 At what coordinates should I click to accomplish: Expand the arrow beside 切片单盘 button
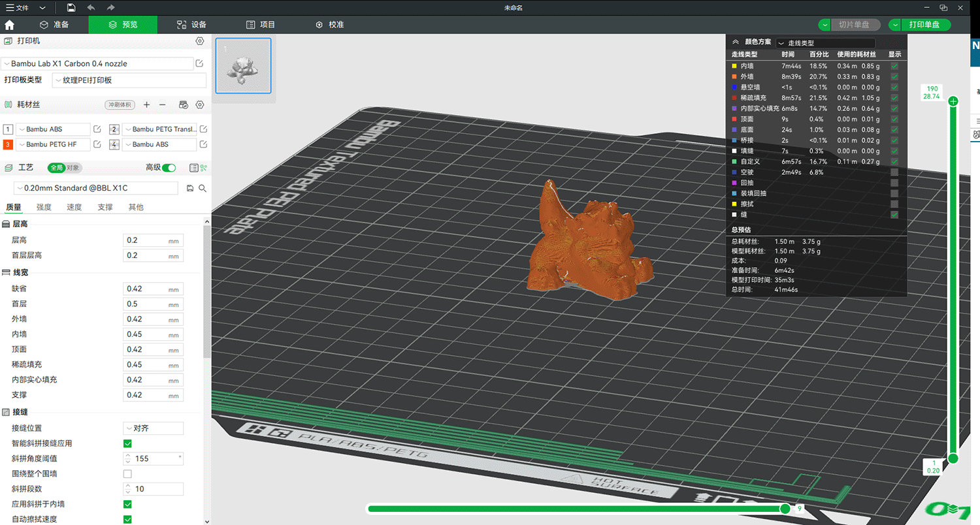[825, 25]
